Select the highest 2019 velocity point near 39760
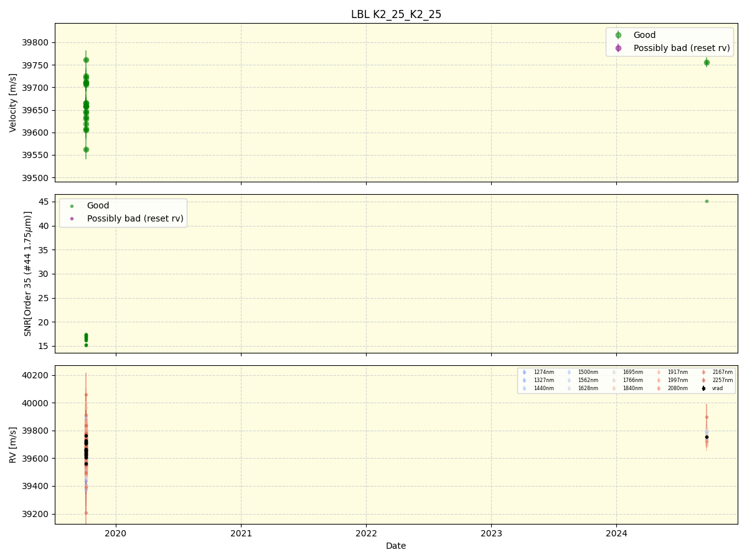This screenshot has height=560, width=747. tap(86, 60)
